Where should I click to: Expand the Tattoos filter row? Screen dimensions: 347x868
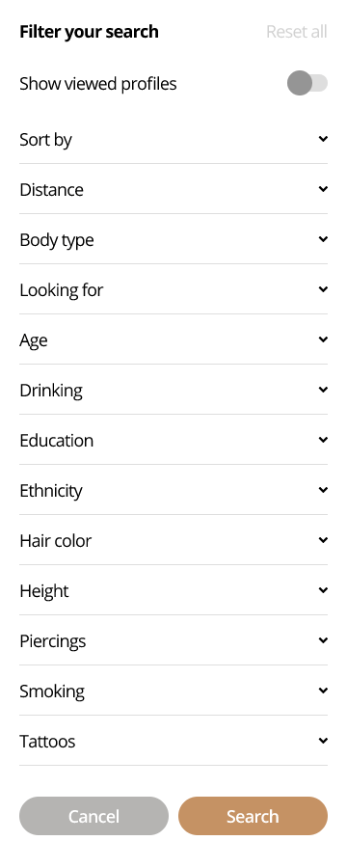[173, 741]
